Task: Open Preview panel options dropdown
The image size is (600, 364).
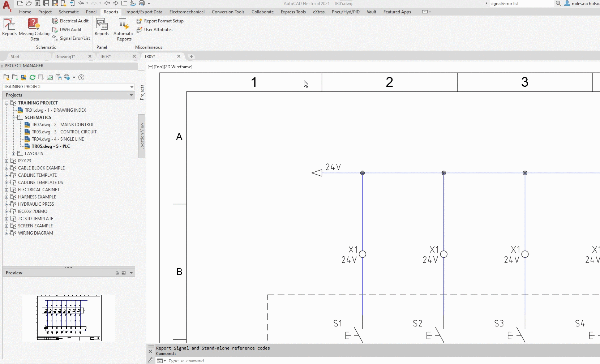Action: click(131, 273)
